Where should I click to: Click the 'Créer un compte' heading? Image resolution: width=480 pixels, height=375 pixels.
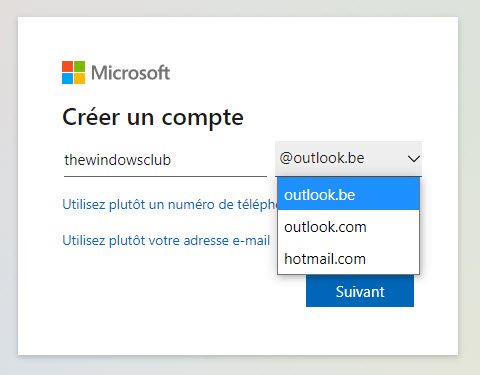point(153,117)
